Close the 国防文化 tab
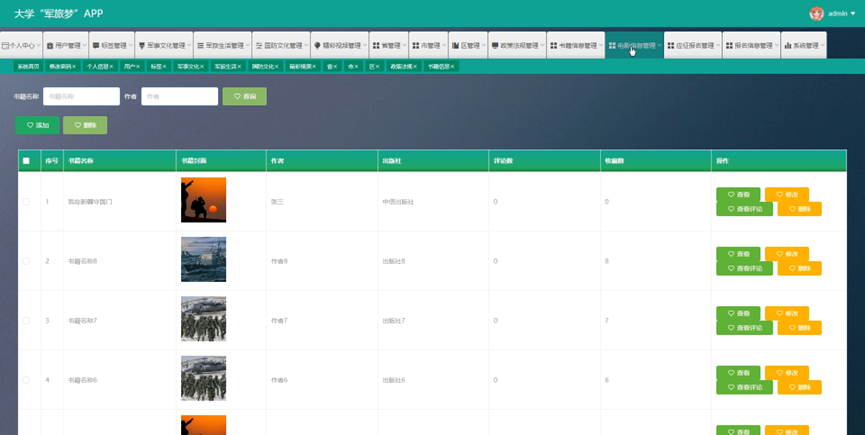Viewport: 865px width, 435px height. 277,67
